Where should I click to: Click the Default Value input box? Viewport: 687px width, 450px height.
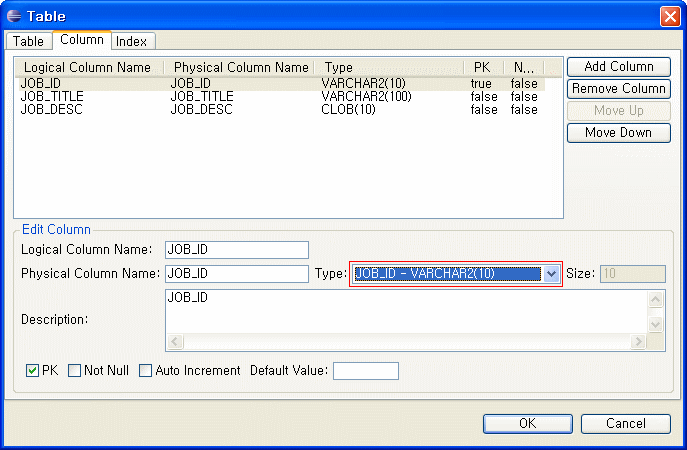365,371
